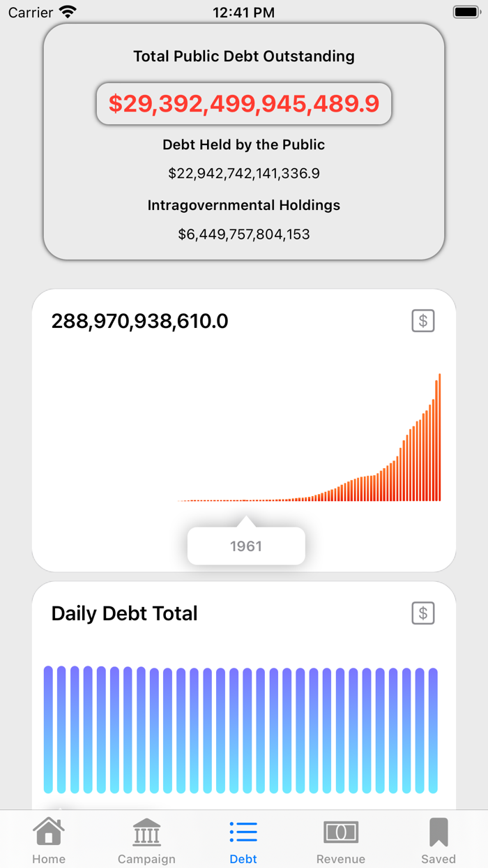Tap the Total Public Debt Outstanding title
This screenshot has height=868, width=488.
coord(244,57)
